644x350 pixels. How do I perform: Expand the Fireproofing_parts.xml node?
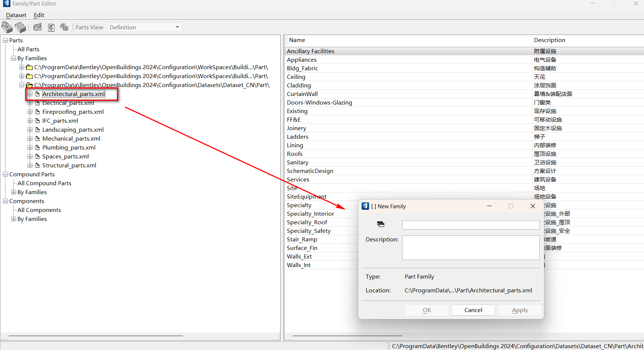pyautogui.click(x=30, y=112)
